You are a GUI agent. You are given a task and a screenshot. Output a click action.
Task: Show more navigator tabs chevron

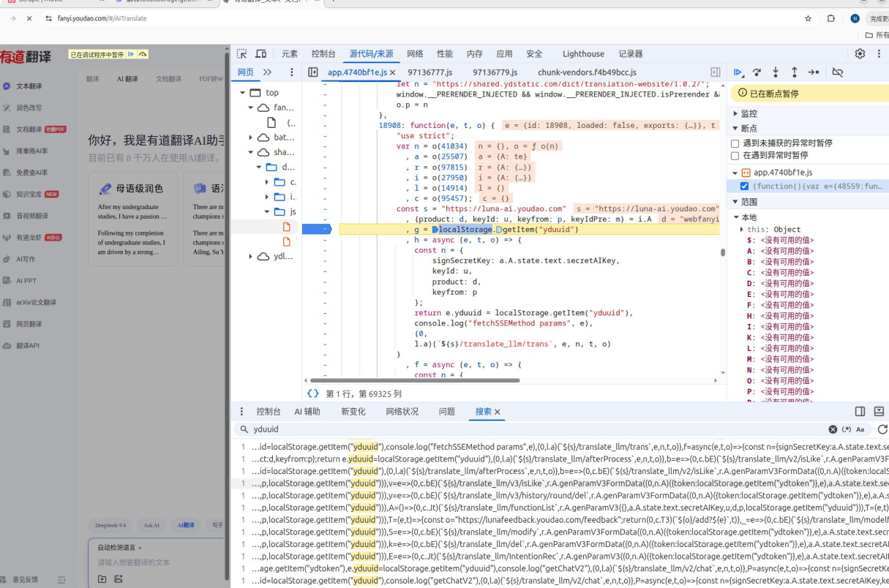(267, 72)
